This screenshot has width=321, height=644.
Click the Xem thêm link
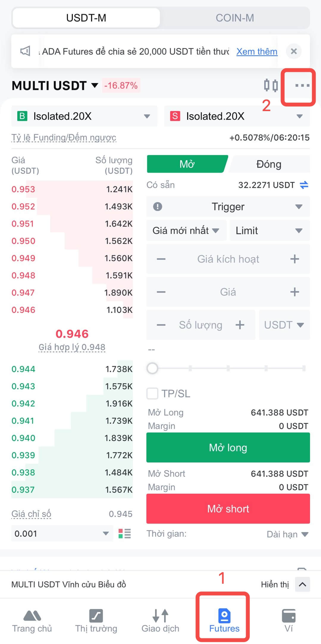point(257,51)
